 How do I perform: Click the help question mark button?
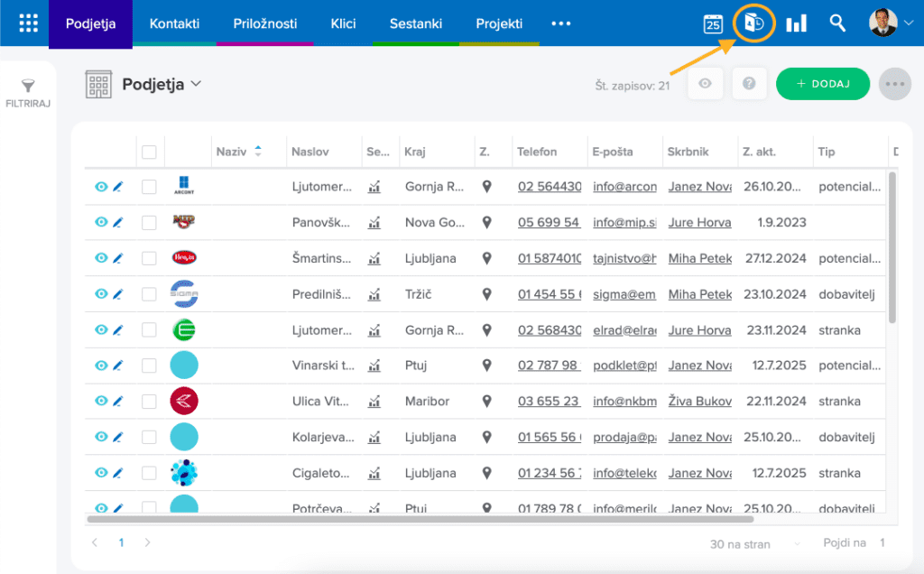749,84
